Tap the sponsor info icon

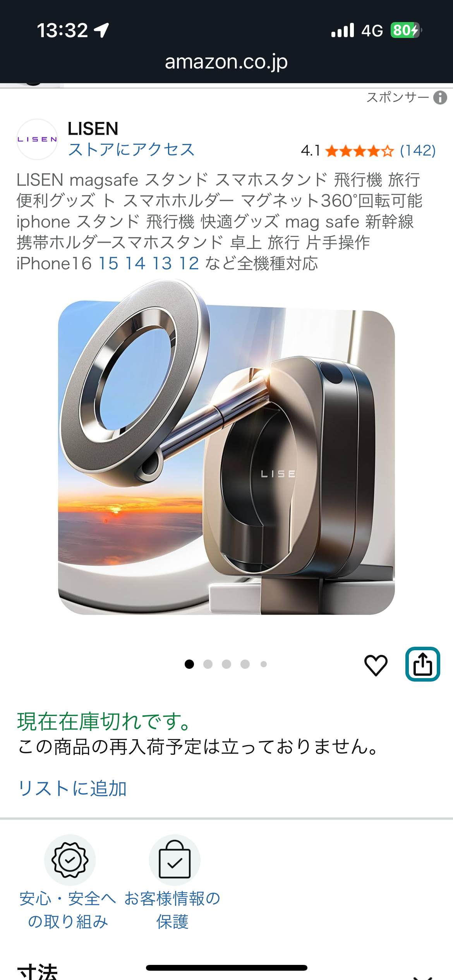(440, 98)
